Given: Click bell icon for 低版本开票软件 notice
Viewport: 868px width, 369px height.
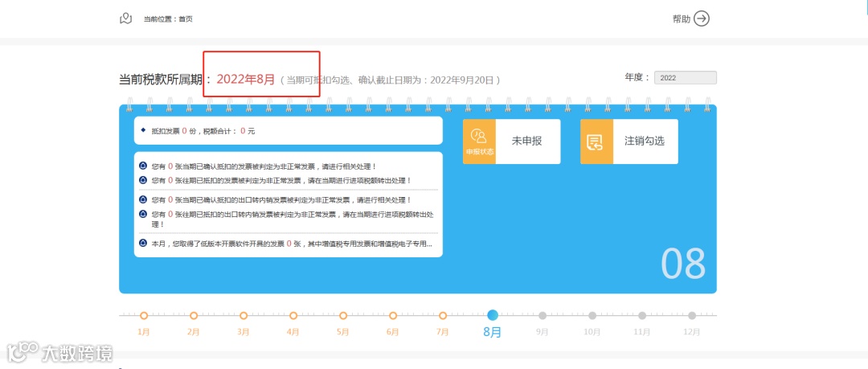Looking at the screenshot, I should 143,244.
